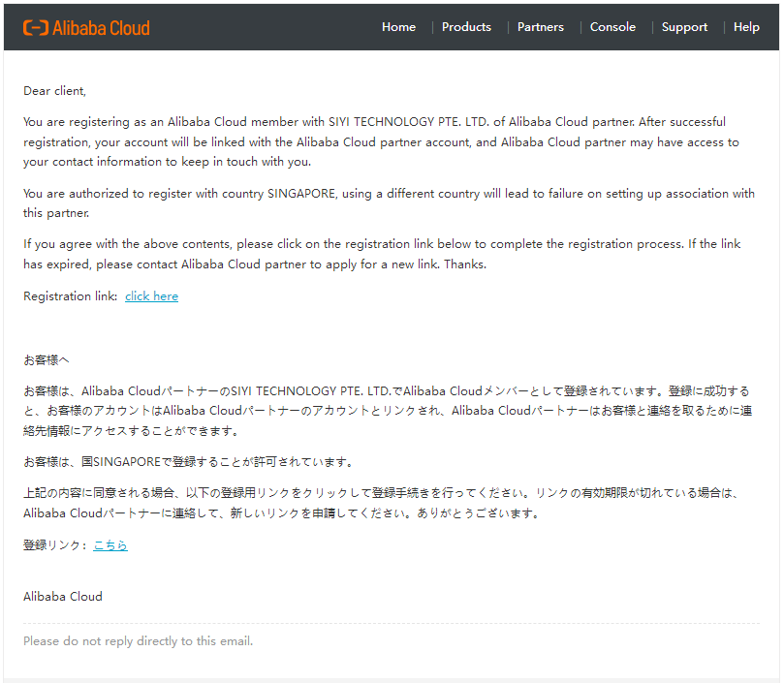Open the Help navigation link
Screen dimensions: 784x683
746,27
